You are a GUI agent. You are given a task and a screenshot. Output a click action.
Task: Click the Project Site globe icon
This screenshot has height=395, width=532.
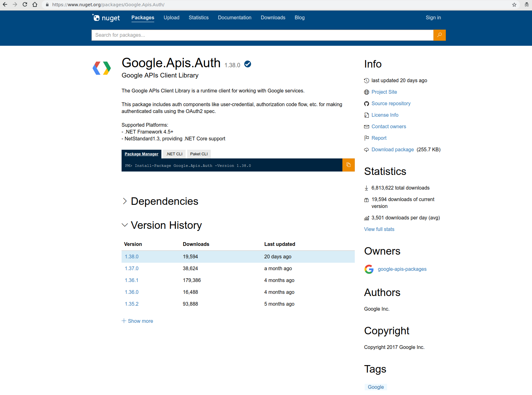366,92
